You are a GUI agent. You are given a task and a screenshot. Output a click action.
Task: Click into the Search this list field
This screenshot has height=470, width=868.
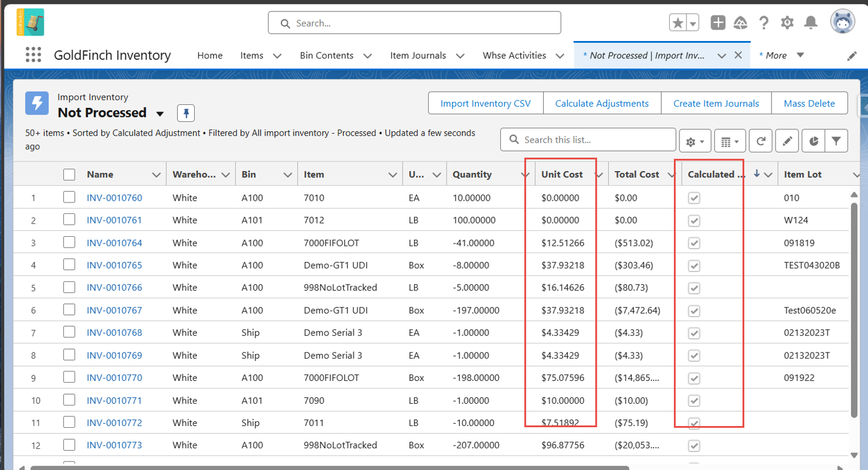pyautogui.click(x=588, y=139)
